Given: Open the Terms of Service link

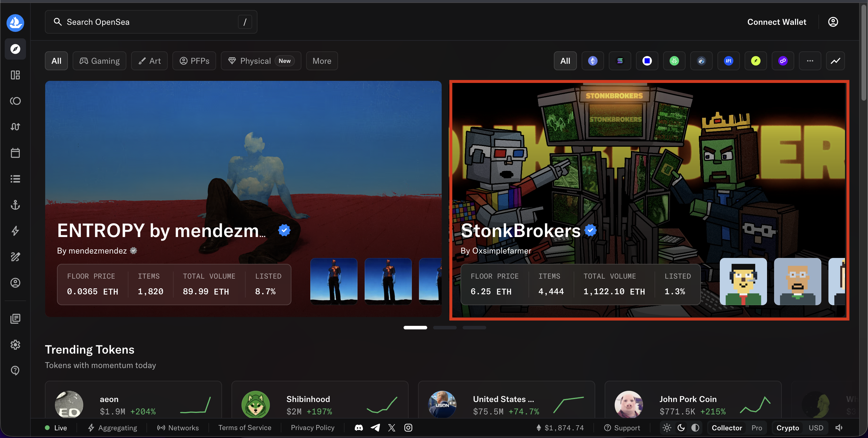Looking at the screenshot, I should tap(245, 428).
